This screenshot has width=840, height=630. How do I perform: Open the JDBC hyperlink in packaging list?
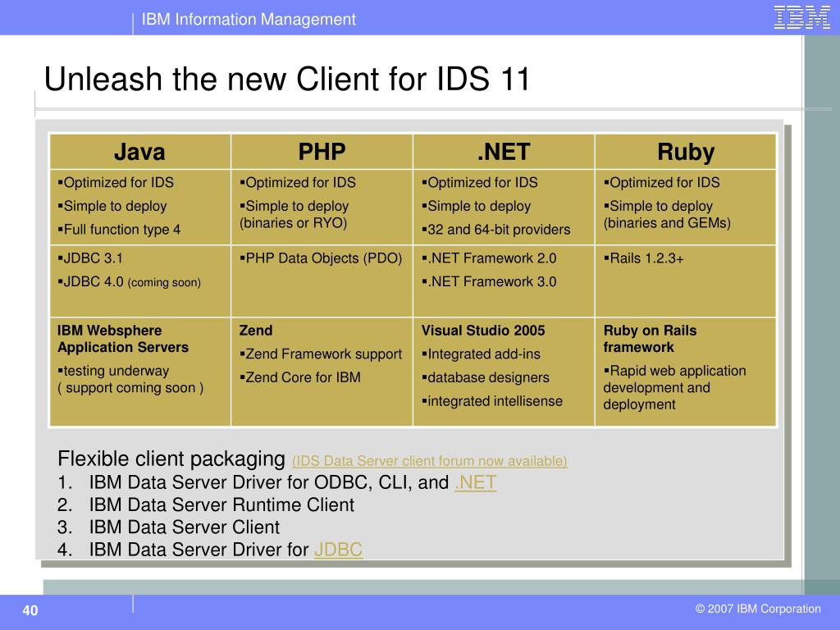(x=338, y=549)
